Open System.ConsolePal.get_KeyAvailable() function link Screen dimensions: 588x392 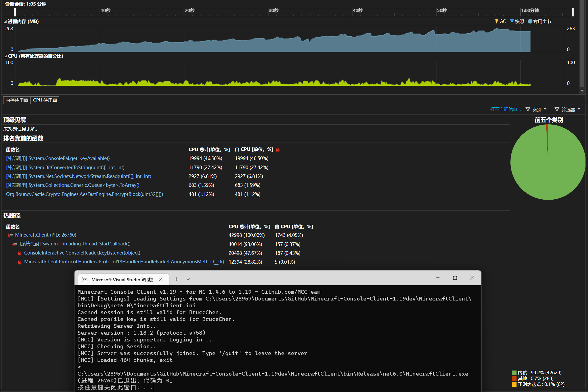tap(69, 158)
